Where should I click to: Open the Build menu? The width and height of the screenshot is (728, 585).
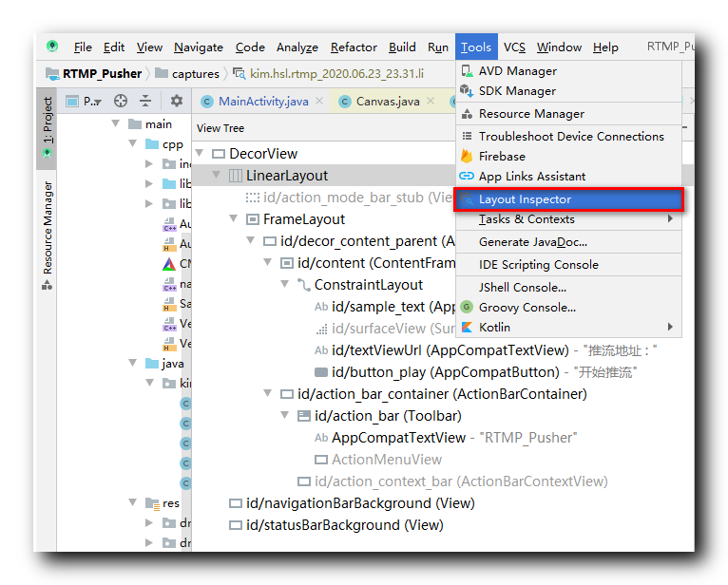(x=402, y=47)
